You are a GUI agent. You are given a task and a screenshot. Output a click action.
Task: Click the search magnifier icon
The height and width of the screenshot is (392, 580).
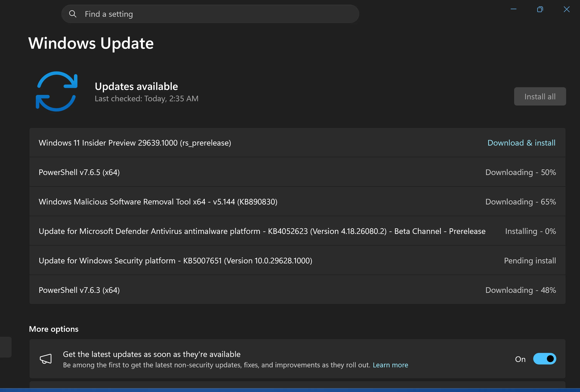pos(73,14)
